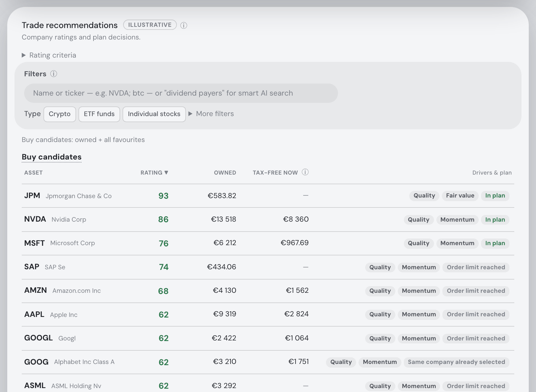Screen dimensions: 536x392
Task: Click SAP's rating value 74
Action: click(164, 267)
